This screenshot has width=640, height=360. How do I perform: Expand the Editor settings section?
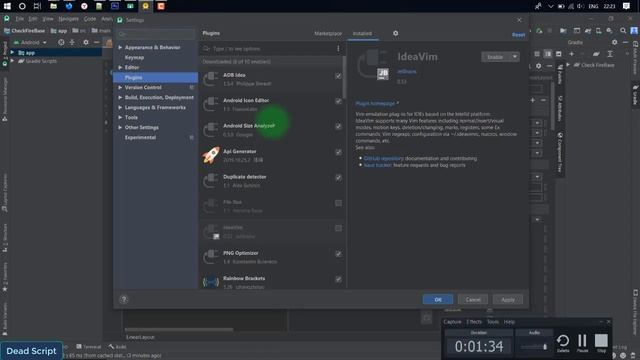pyautogui.click(x=120, y=67)
